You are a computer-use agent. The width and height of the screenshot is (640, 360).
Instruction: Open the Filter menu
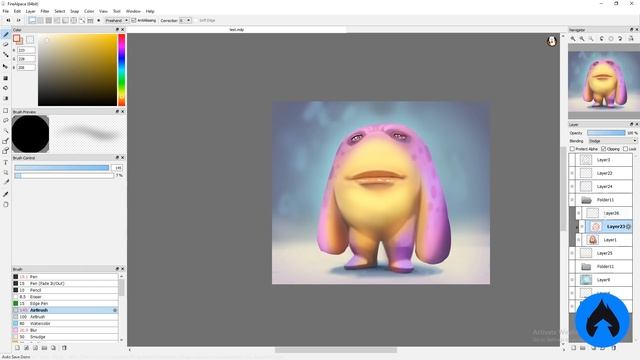pyautogui.click(x=45, y=11)
